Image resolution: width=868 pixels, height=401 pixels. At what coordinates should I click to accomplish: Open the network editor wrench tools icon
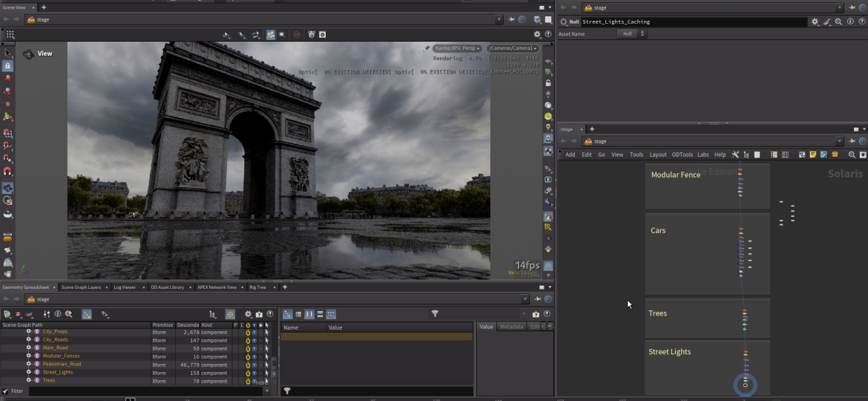coord(735,154)
